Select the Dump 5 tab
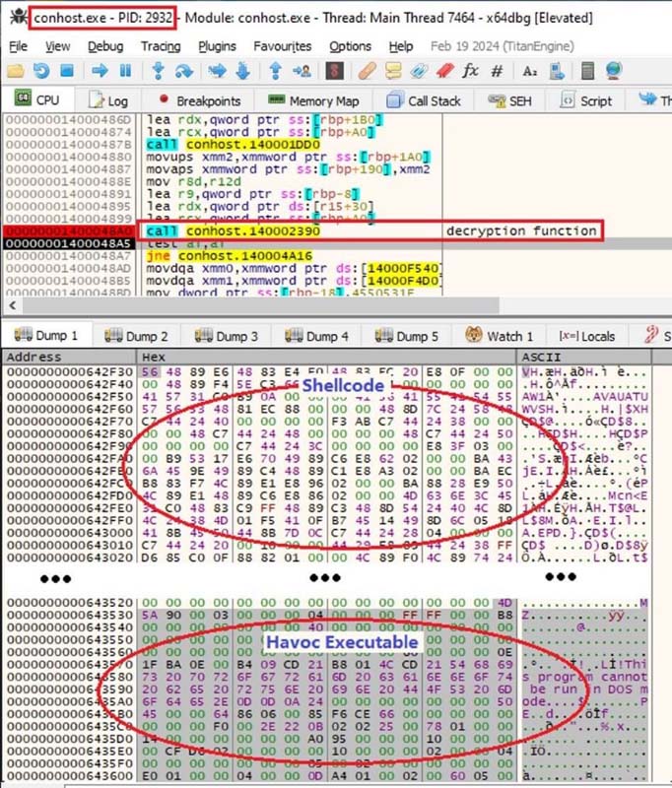Image resolution: width=672 pixels, height=788 pixels. [407, 336]
